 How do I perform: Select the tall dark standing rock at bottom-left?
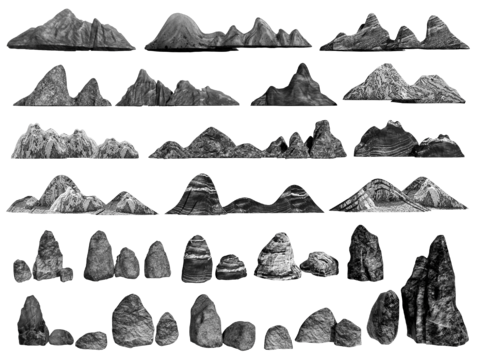pos(33,320)
